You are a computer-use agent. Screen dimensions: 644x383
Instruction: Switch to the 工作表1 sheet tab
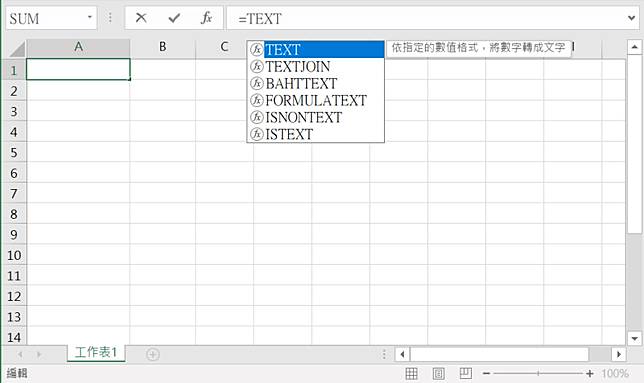[x=96, y=353]
